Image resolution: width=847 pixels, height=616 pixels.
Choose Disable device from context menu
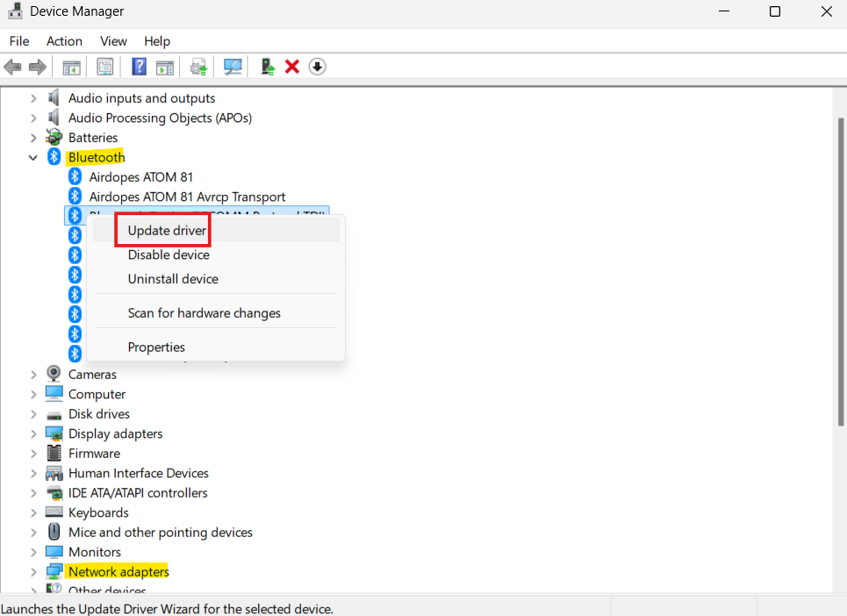coord(216,254)
